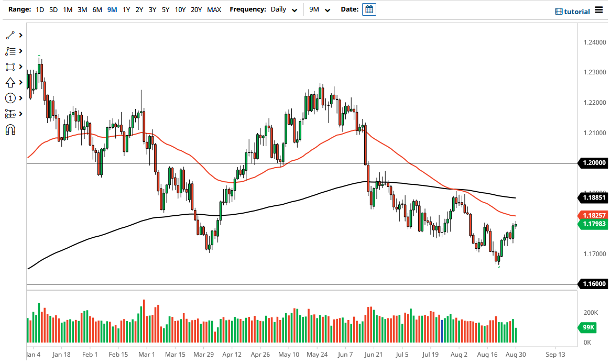Click the Jun 21 date label
The height and width of the screenshot is (364, 611).
pos(374,355)
